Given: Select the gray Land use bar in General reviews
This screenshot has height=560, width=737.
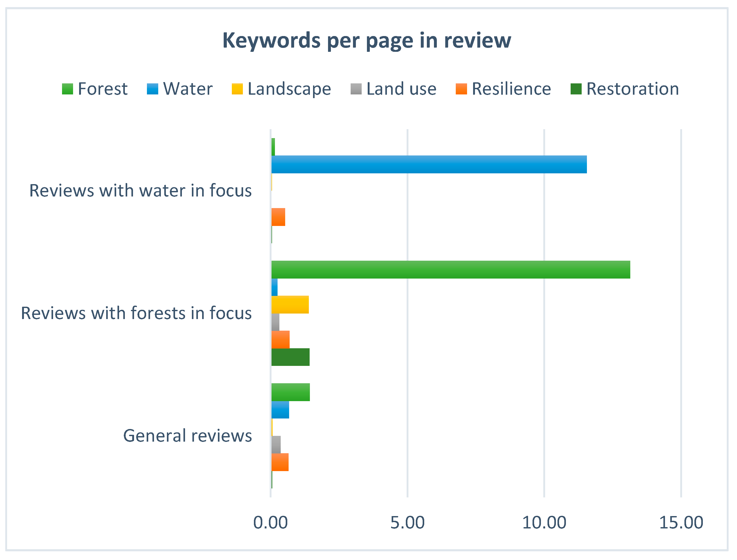Looking at the screenshot, I should 276,445.
